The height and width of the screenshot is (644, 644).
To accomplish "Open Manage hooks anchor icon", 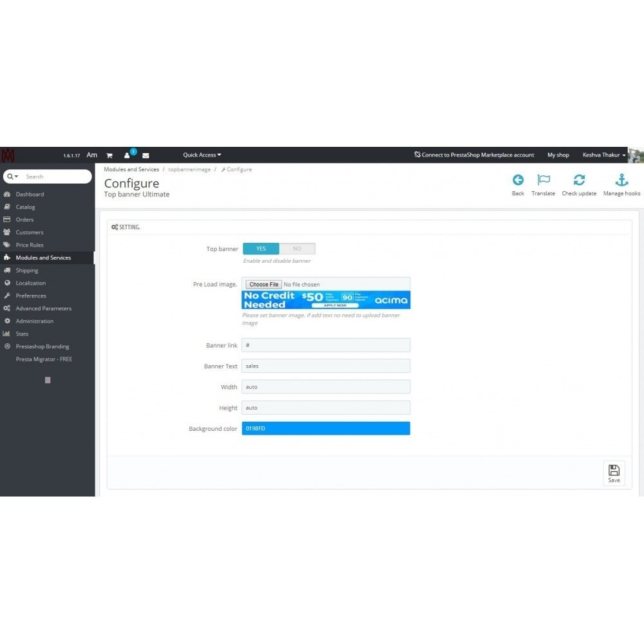I will tap(621, 180).
